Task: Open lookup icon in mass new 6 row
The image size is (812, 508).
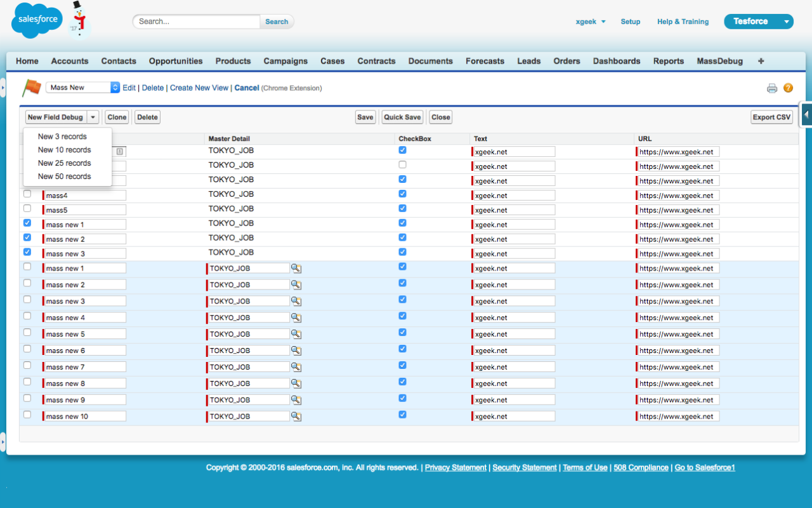Action: tap(296, 351)
